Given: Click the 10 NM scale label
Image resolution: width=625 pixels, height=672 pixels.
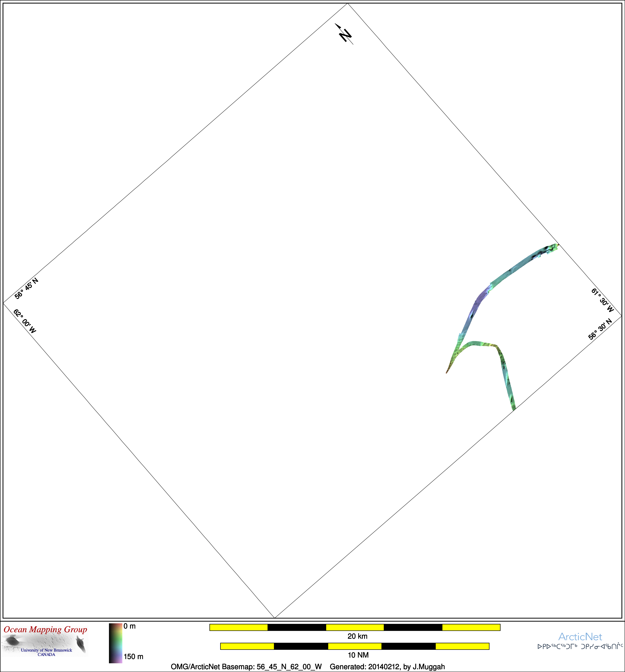Looking at the screenshot, I should click(x=358, y=655).
